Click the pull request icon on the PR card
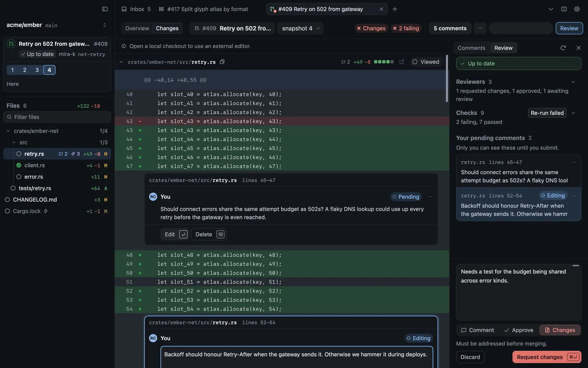The width and height of the screenshot is (588, 368). [x=11, y=44]
